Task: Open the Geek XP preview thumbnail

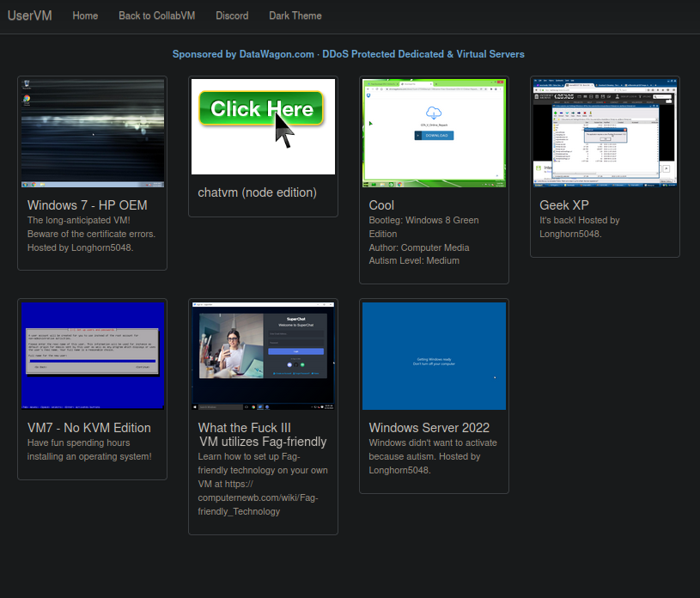Action: (605, 133)
